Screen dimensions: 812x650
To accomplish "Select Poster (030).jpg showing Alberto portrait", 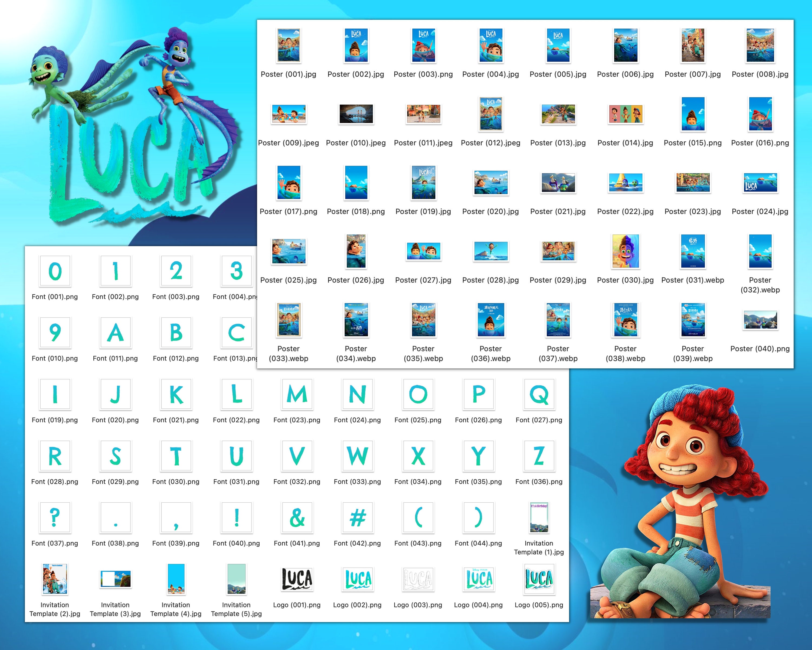I will point(625,251).
